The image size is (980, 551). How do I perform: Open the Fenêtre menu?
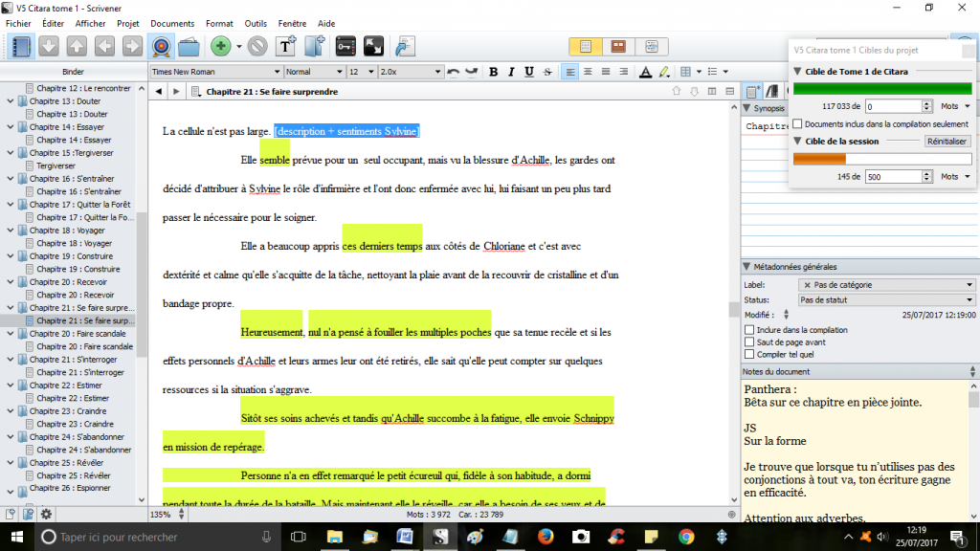[293, 23]
